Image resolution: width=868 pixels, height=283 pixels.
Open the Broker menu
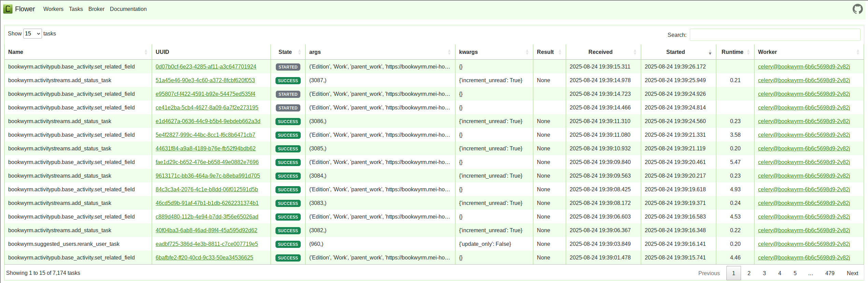point(96,9)
